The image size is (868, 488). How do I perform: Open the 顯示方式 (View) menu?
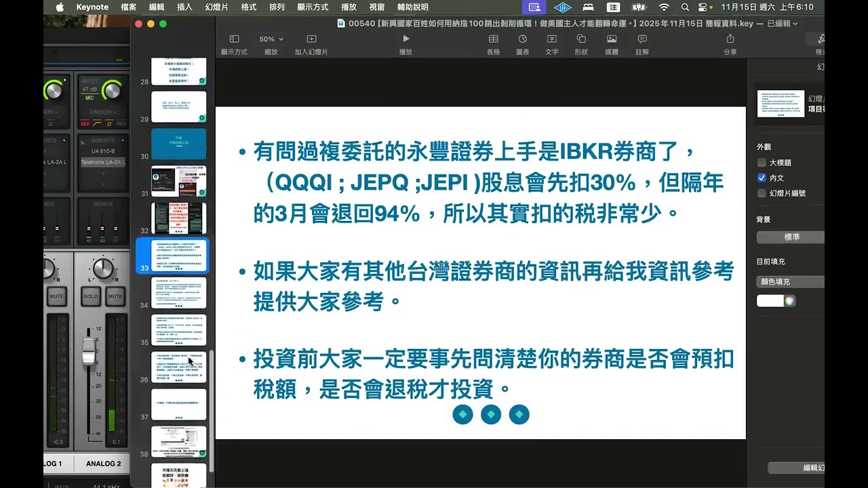[x=313, y=7]
